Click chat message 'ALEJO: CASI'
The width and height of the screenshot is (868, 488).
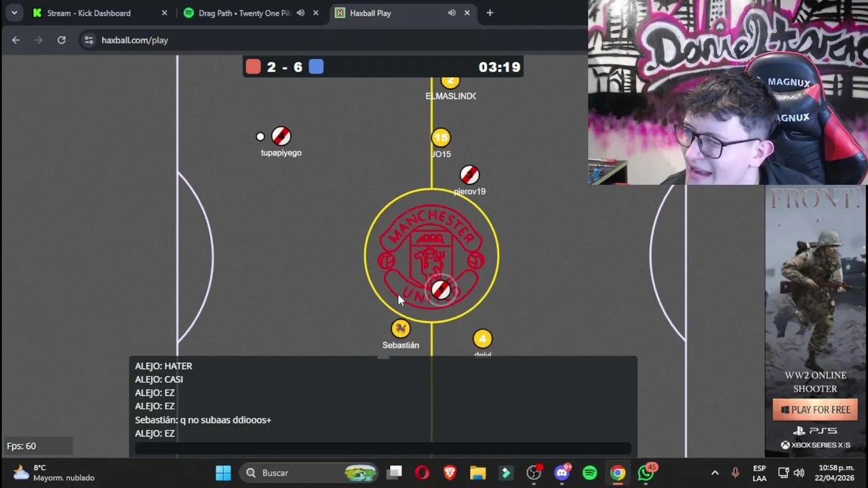(159, 380)
